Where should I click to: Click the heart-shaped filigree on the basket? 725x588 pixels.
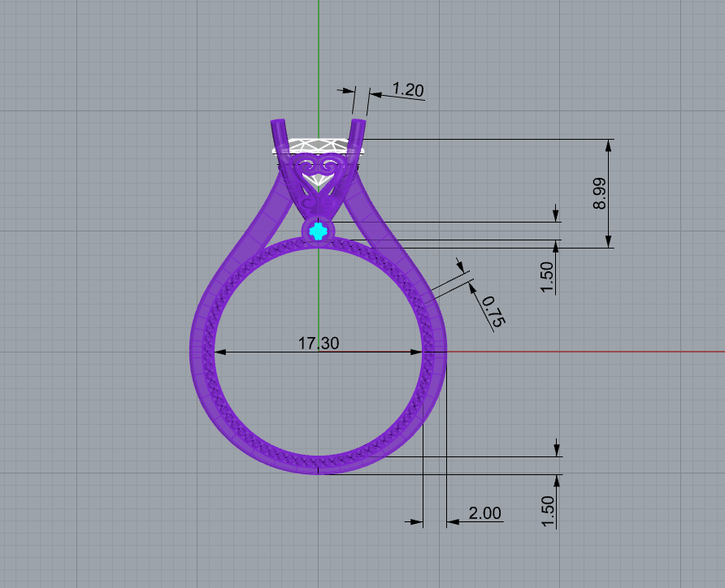319,174
